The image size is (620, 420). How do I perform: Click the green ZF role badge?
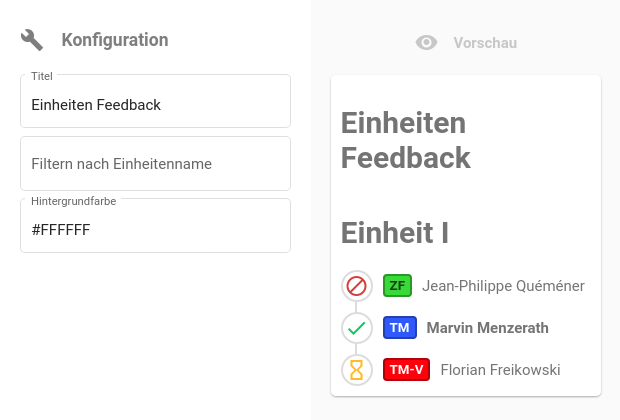[x=397, y=286]
